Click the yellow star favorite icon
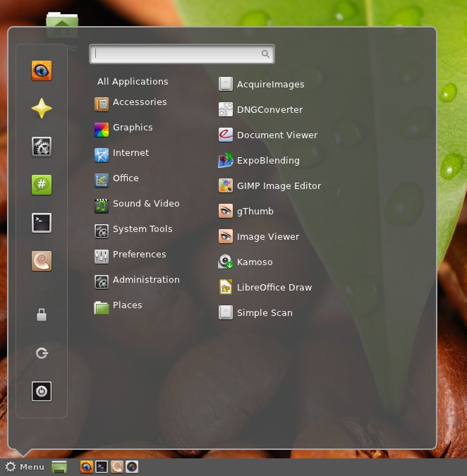The image size is (467, 476). point(42,109)
